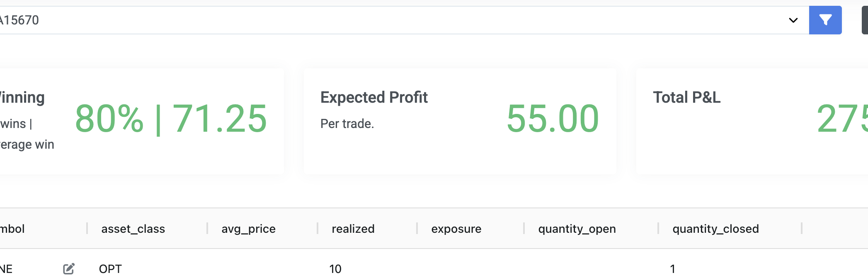Click the edit pencil icon in first row
This screenshot has width=868, height=280.
coord(69,269)
